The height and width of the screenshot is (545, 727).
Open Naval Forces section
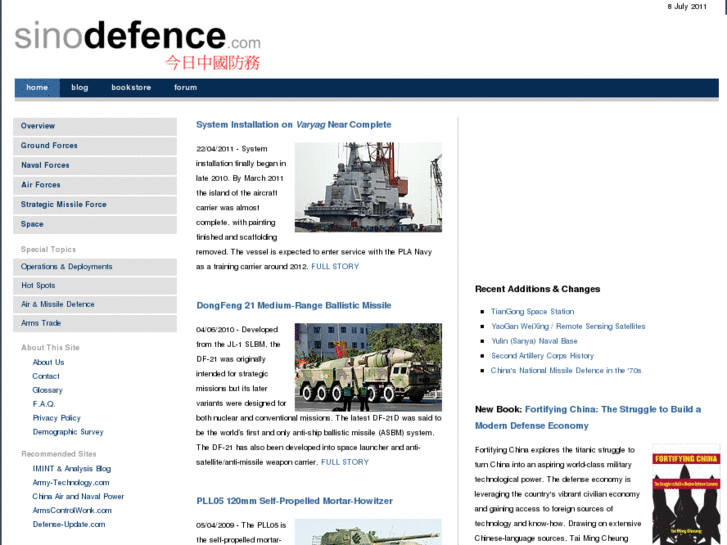click(95, 166)
